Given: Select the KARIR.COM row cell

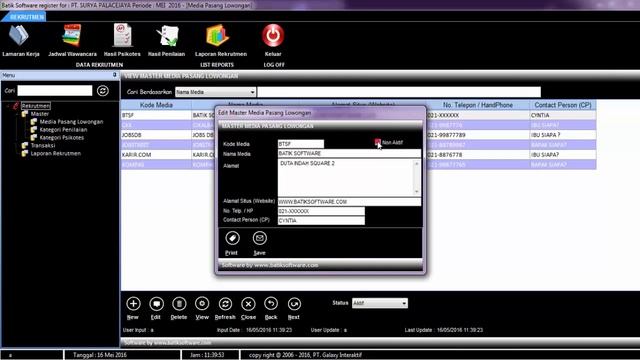Looking at the screenshot, I should [x=156, y=155].
